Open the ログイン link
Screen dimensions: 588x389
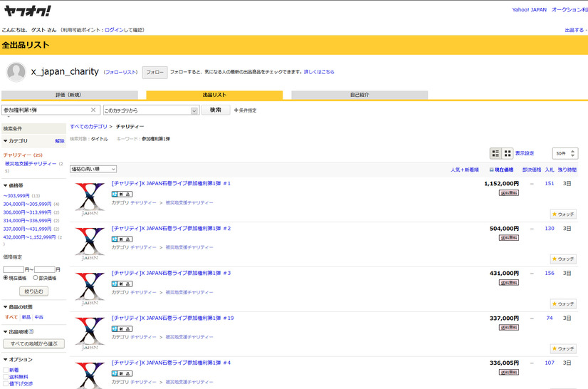tap(114, 30)
